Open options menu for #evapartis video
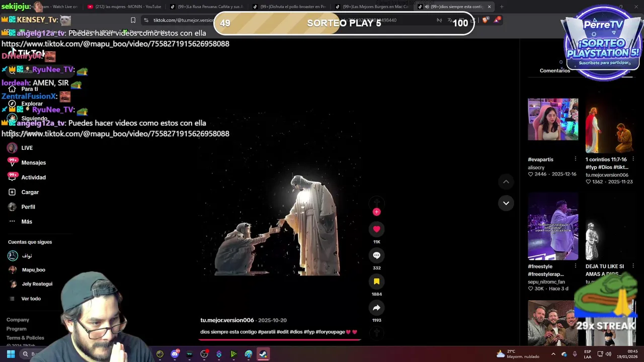This screenshot has height=362, width=644. point(576,159)
